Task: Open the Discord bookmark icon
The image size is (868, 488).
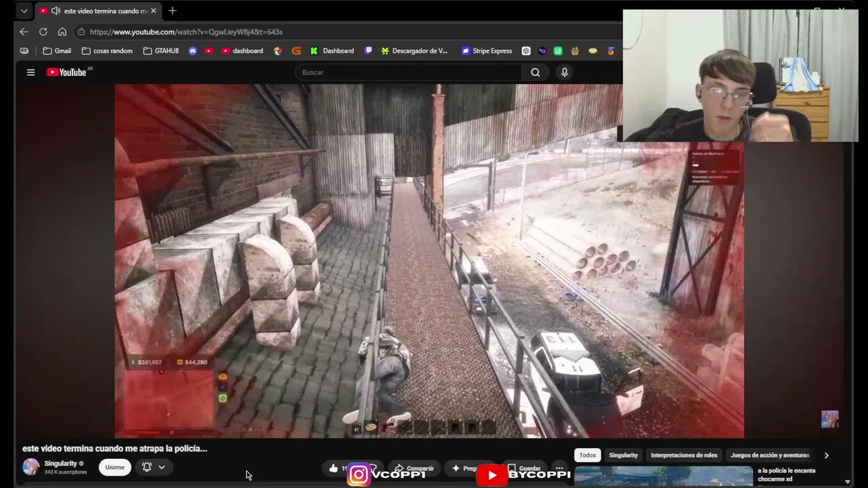Action: pos(193,51)
